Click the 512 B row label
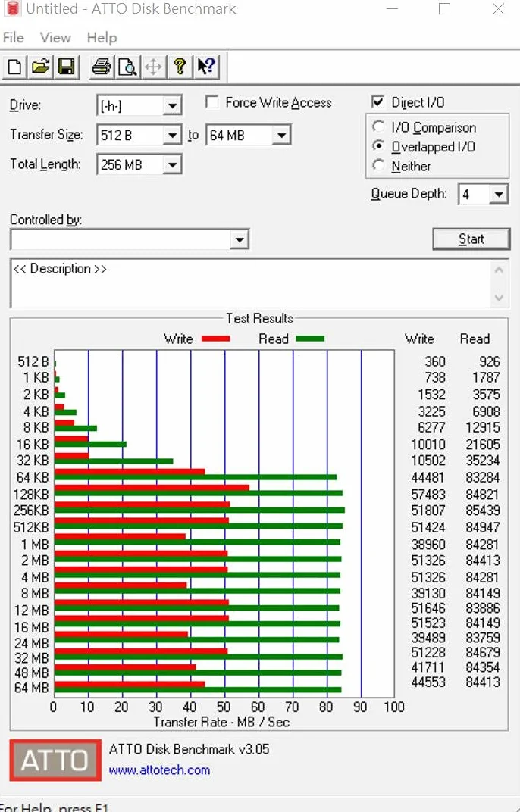Viewport: 520px width, 812px height. pos(33,361)
